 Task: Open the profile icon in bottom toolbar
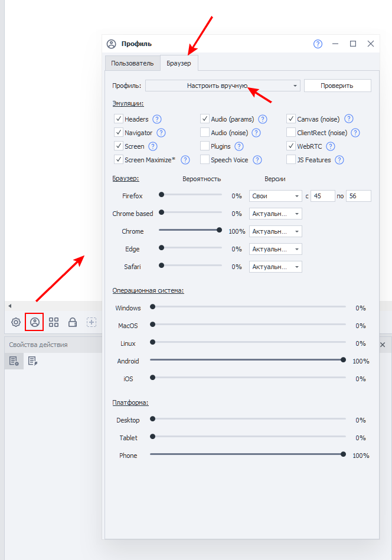(x=35, y=322)
